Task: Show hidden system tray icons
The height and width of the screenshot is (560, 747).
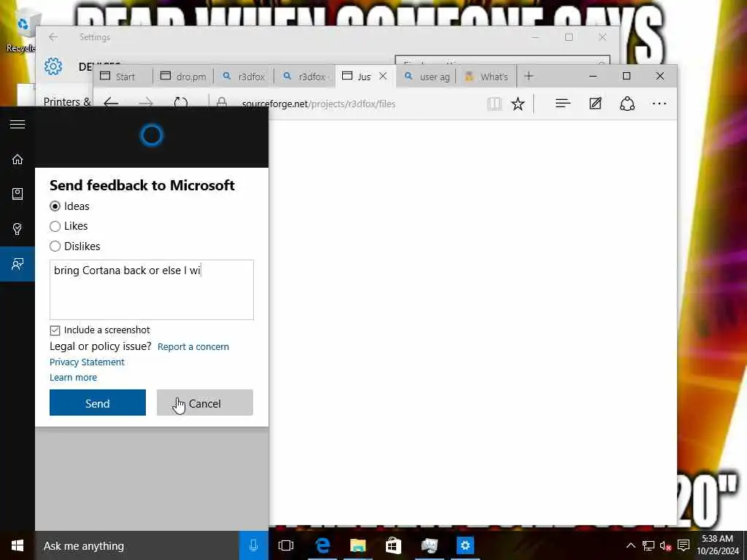Action: point(631,545)
